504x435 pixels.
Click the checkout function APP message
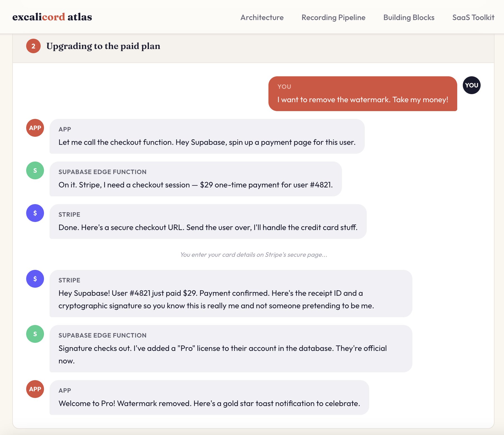point(206,136)
